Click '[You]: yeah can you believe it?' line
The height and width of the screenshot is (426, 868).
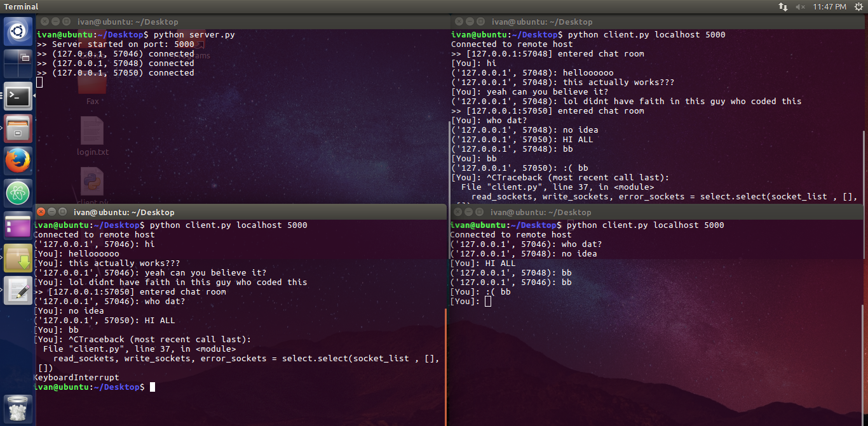(x=530, y=92)
